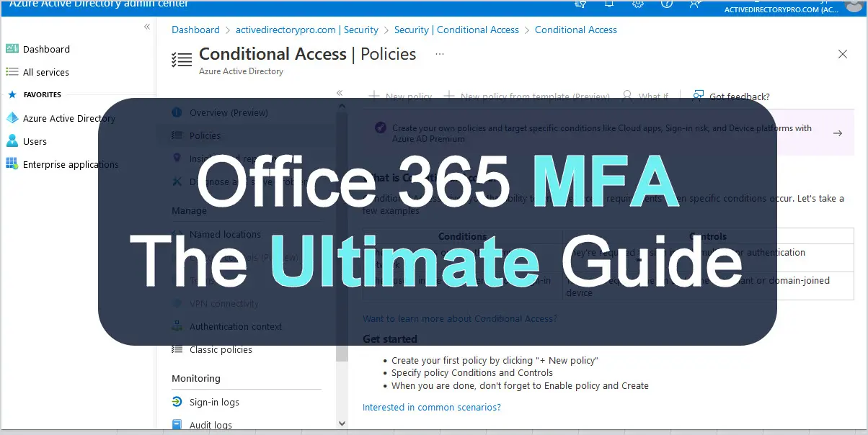Click the Audit logs book icon
Viewport: 868px width, 435px height.
[177, 425]
